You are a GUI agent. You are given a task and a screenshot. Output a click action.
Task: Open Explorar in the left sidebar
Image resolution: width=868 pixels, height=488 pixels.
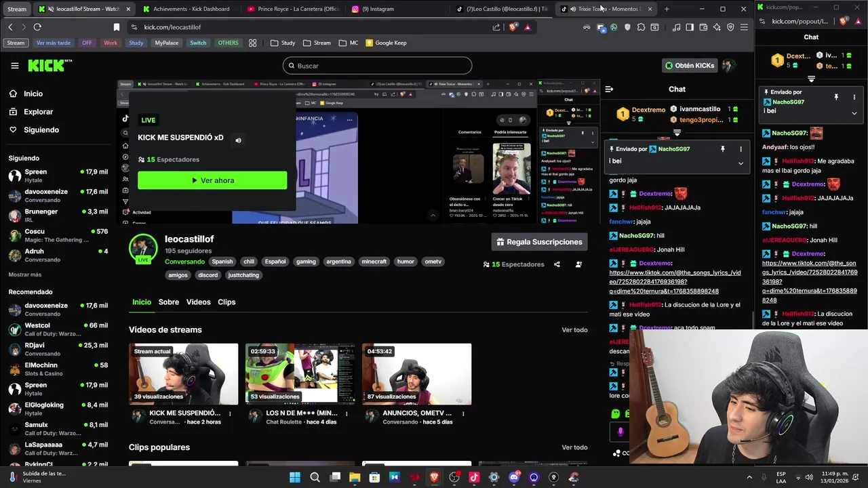point(38,112)
